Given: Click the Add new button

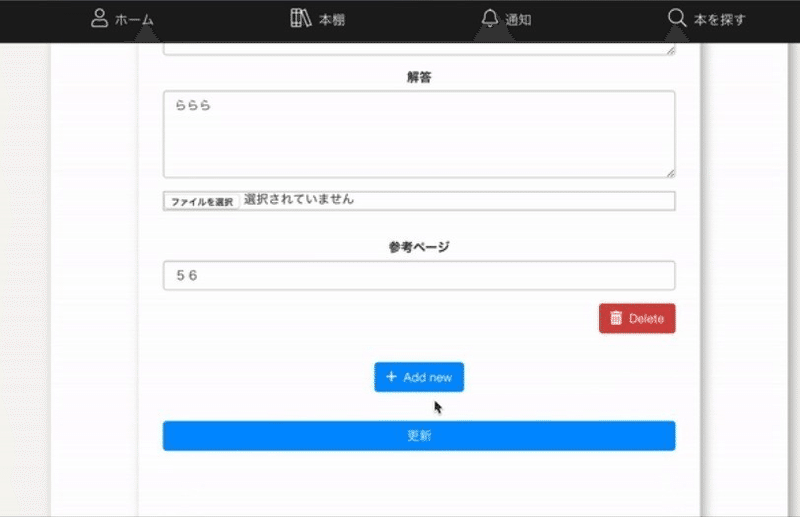Looking at the screenshot, I should pyautogui.click(x=419, y=377).
